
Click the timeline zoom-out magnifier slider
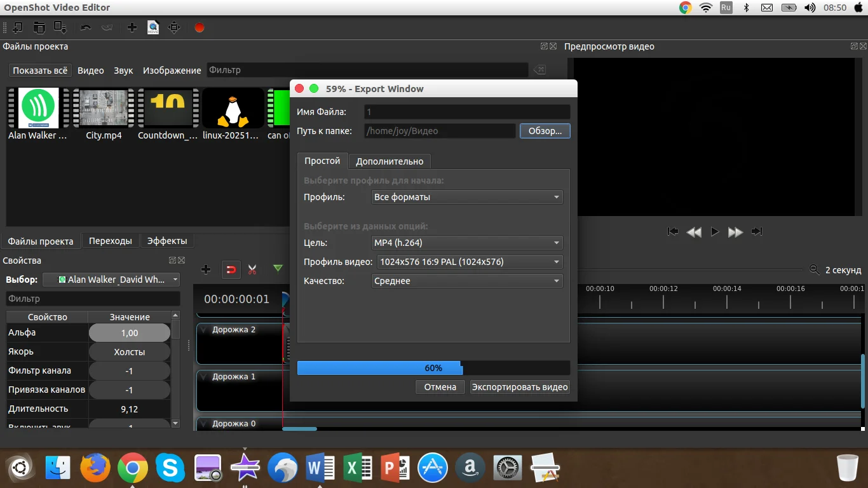(814, 270)
